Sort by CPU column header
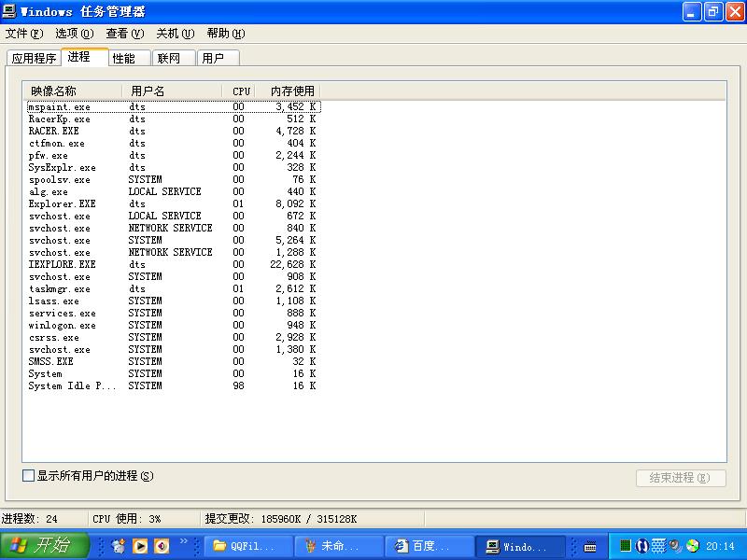 pyautogui.click(x=241, y=91)
